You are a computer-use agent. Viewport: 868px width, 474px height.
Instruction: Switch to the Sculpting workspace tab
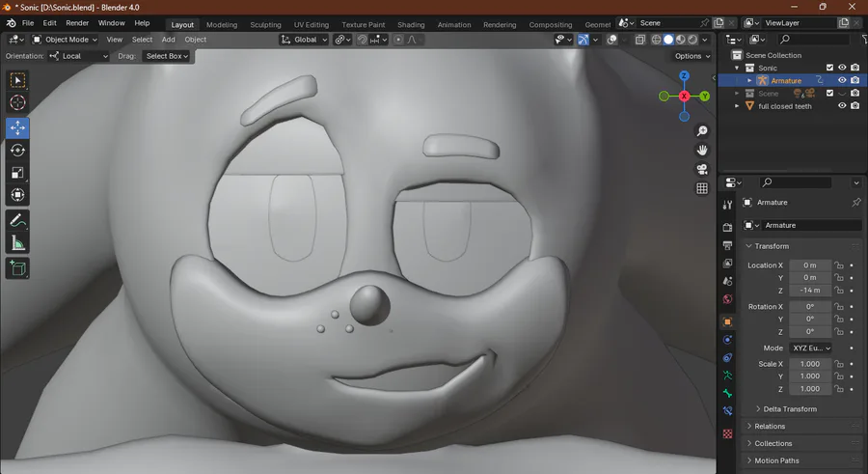tap(266, 25)
